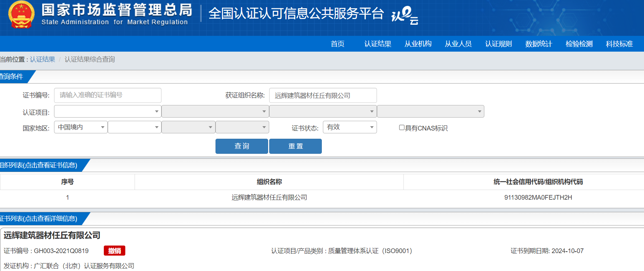This screenshot has width=644, height=271.
Task: Open the 科技标准 menu item
Action: click(619, 44)
